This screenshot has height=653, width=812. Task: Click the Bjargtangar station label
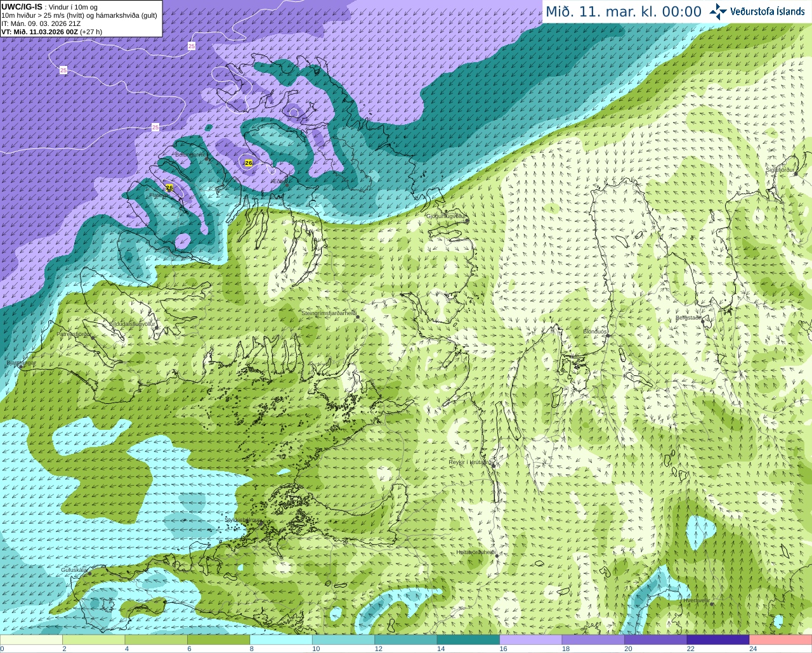22,363
